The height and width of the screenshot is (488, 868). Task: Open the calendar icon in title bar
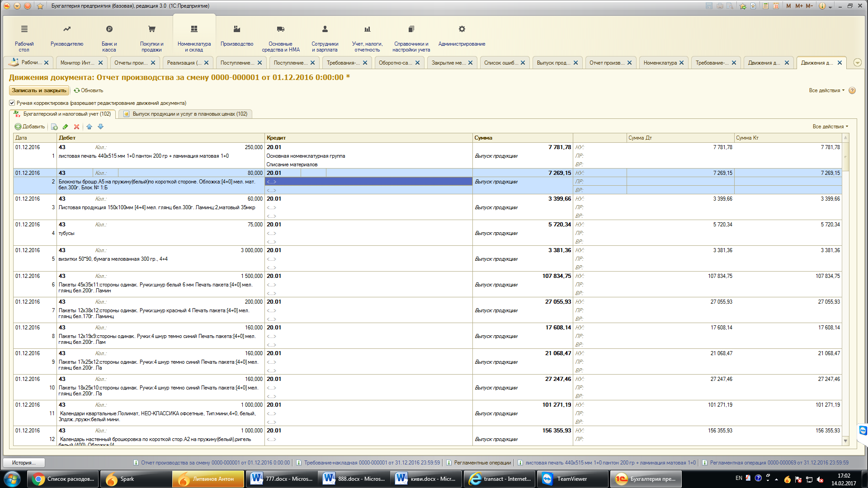[776, 6]
